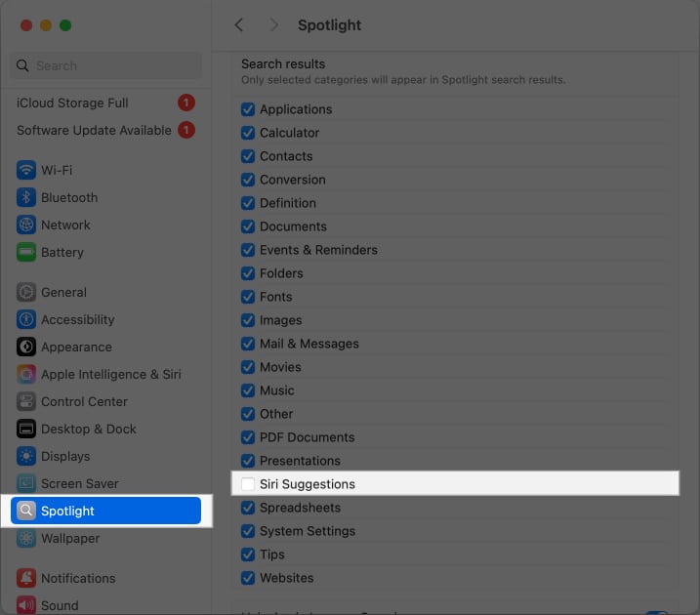This screenshot has width=700, height=615.
Task: Click the Spotlight magnifier icon in sidebar
Action: 26,511
